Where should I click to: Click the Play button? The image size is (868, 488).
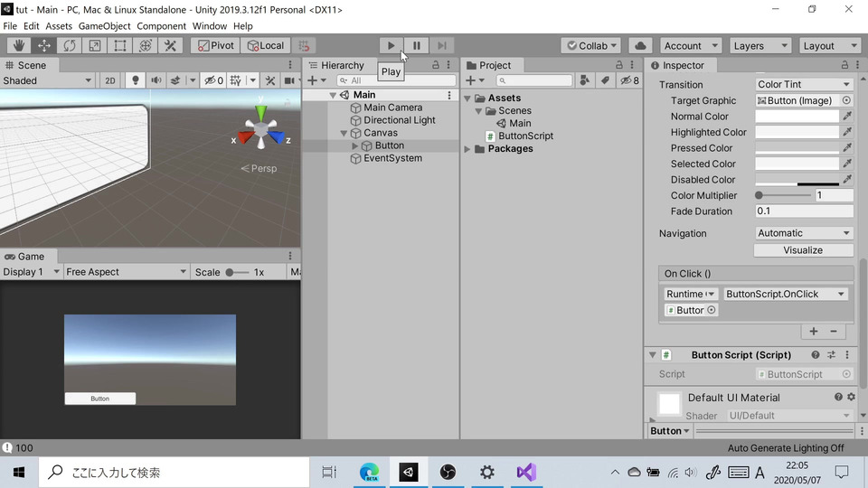tap(391, 45)
